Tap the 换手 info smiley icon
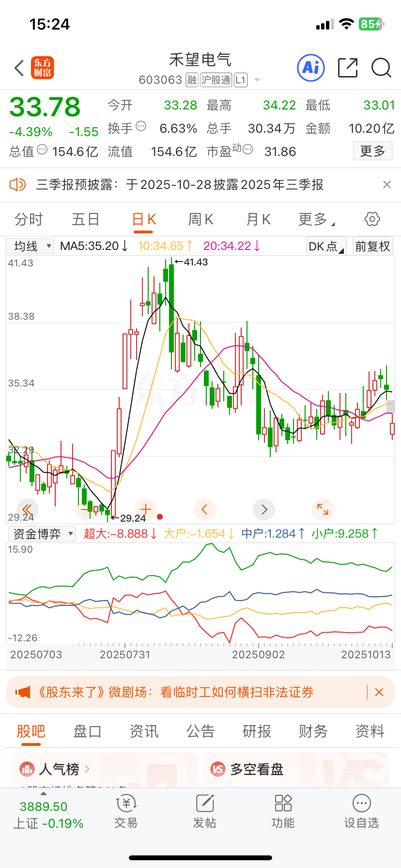Image resolution: width=401 pixels, height=868 pixels. (141, 126)
